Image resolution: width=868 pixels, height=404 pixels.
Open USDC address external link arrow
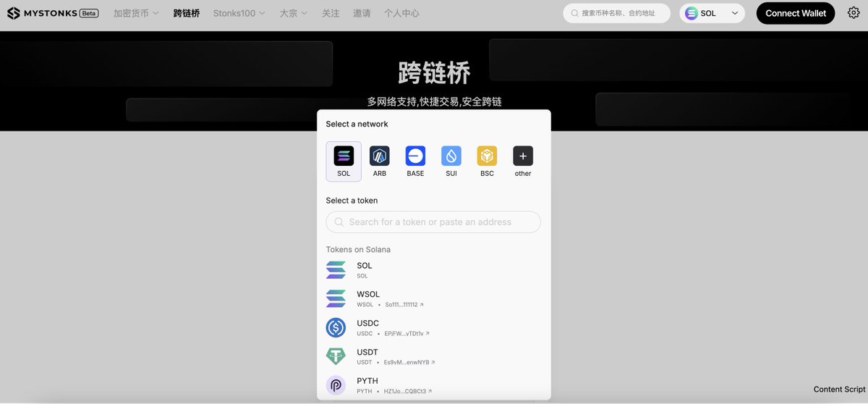[x=427, y=334]
